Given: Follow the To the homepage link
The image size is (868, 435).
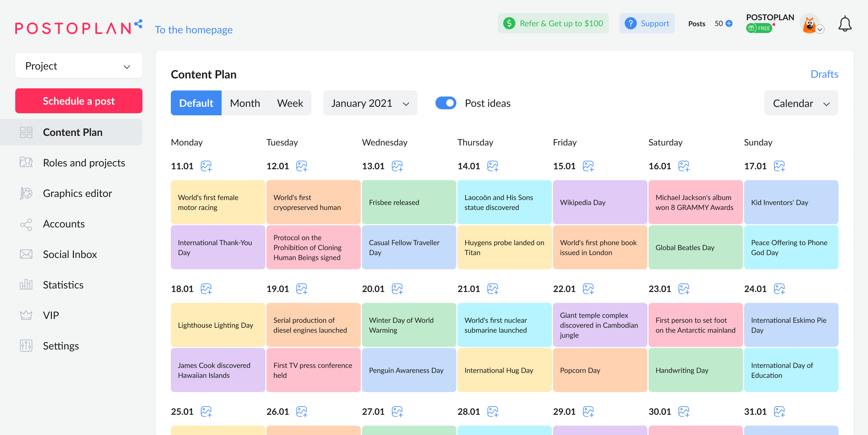Looking at the screenshot, I should tap(194, 30).
